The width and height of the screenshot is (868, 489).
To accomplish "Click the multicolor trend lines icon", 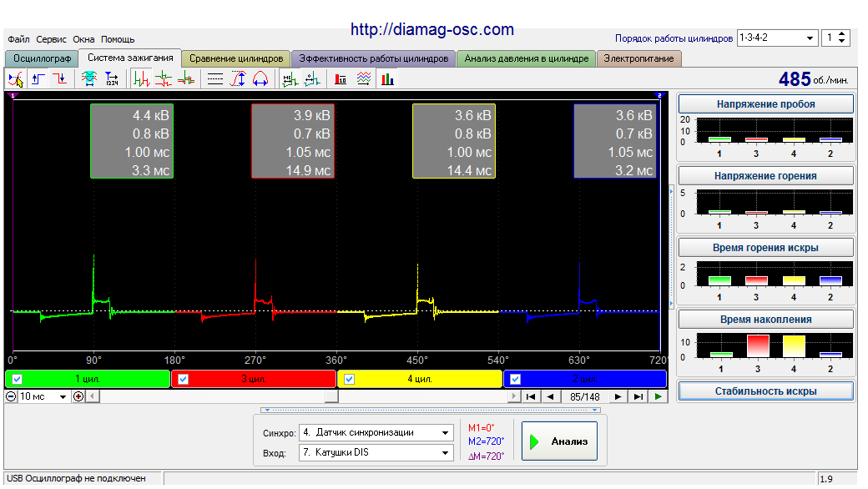I will pos(364,79).
